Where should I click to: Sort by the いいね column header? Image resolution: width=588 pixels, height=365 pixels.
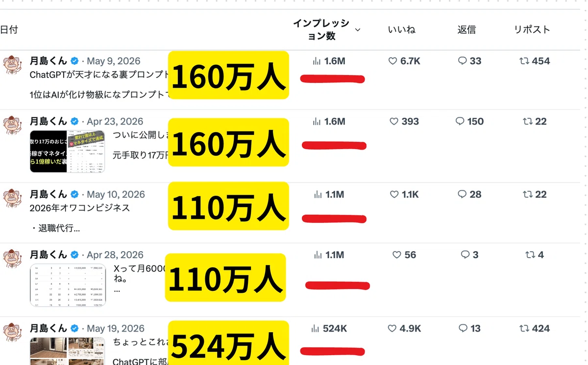point(401,30)
